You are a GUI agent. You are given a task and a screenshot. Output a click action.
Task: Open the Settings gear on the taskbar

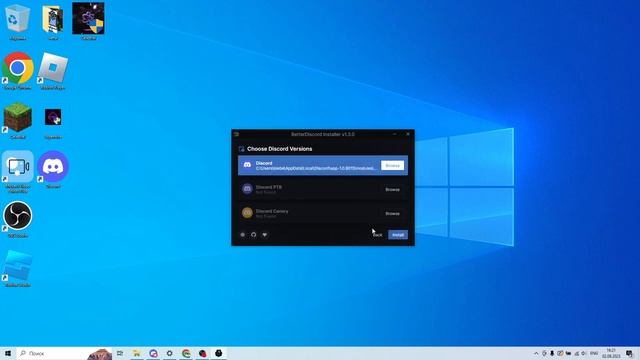(x=169, y=353)
